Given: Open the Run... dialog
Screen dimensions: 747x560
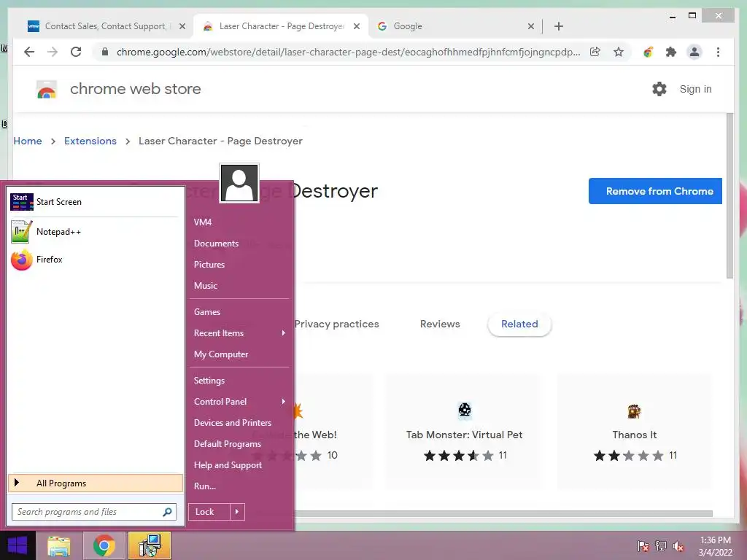Looking at the screenshot, I should click(205, 486).
